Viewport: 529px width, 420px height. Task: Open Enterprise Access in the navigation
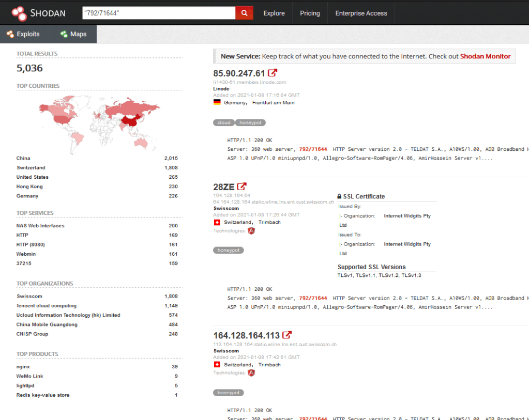(x=361, y=13)
